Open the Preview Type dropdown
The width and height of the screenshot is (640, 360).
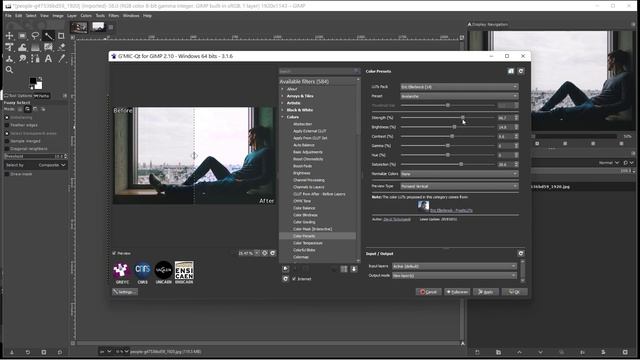459,186
